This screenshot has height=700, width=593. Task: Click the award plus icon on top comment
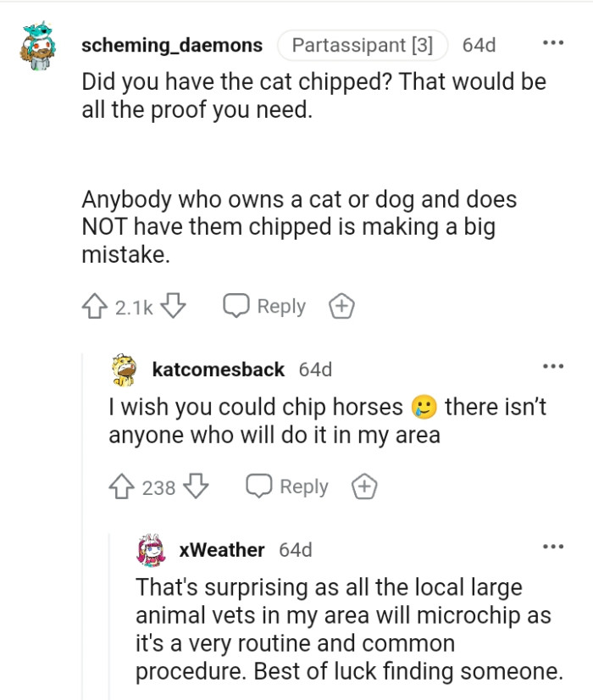(x=341, y=305)
